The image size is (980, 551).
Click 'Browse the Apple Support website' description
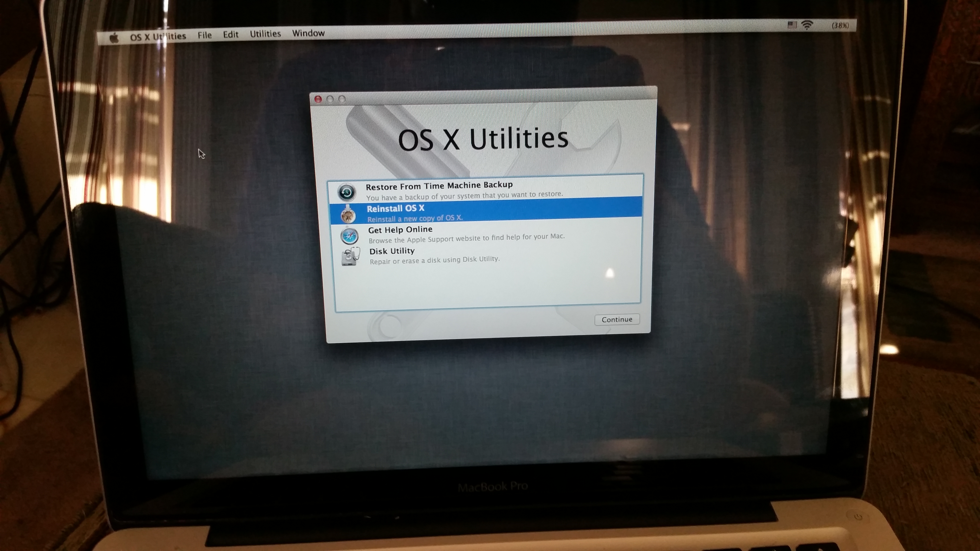point(466,238)
